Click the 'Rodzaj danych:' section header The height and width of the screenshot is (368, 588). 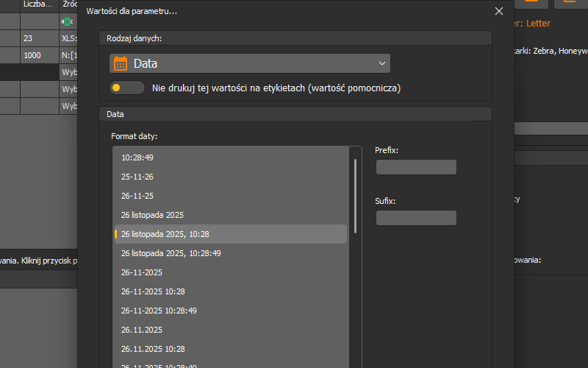coord(295,38)
